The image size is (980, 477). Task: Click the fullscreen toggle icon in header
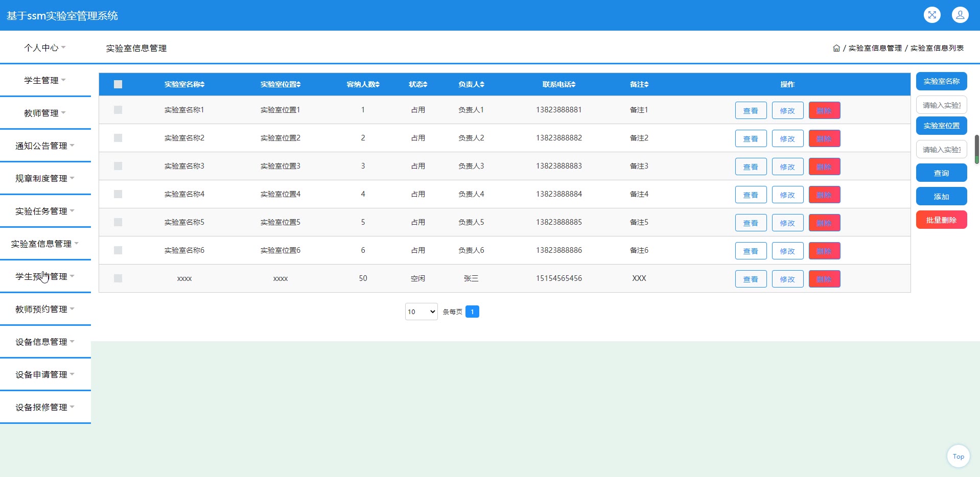932,15
